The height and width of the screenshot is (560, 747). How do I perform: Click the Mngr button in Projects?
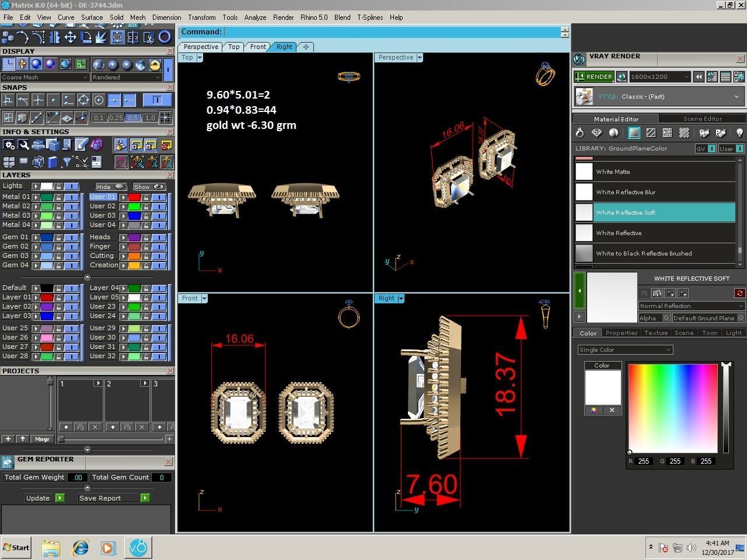42,439
